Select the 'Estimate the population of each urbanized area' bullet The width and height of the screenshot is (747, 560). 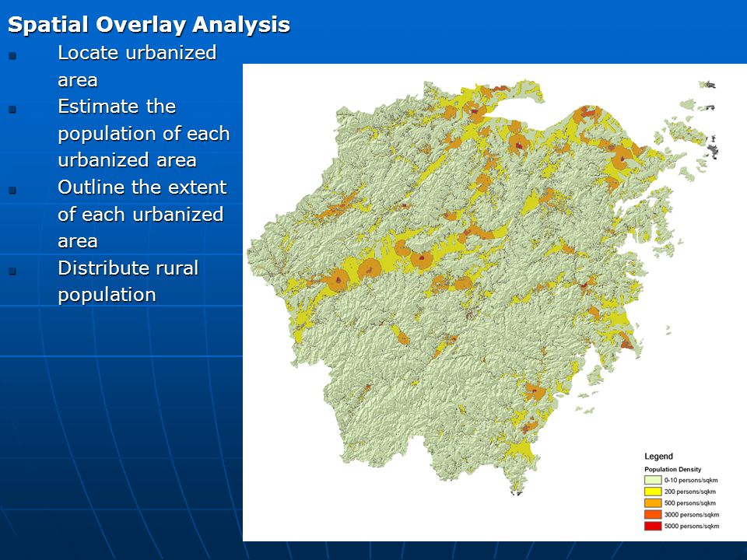coord(144,133)
